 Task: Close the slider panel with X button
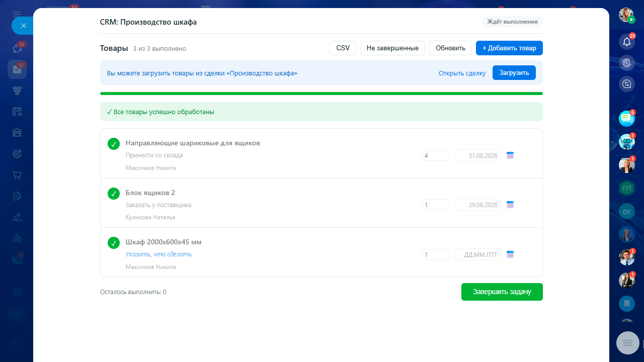[23, 26]
